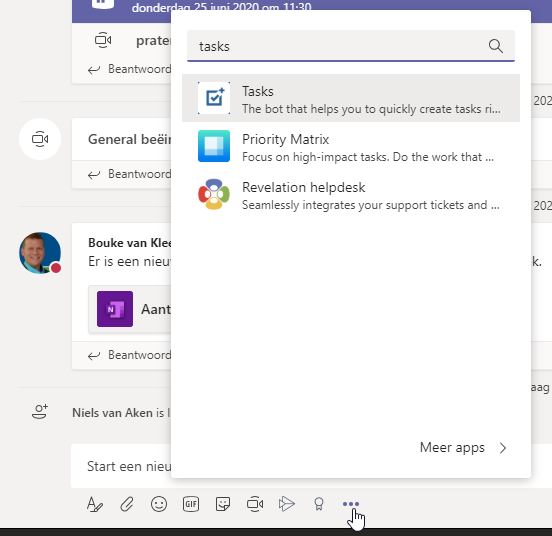Open Meer apps
The height and width of the screenshot is (536, 552).
point(452,448)
